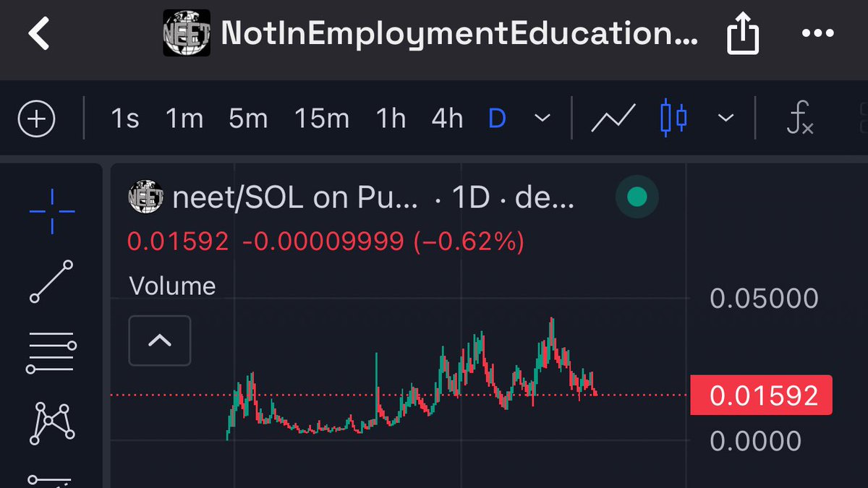Select the trend line drawing tool
868x488 pixels.
pyautogui.click(x=51, y=281)
